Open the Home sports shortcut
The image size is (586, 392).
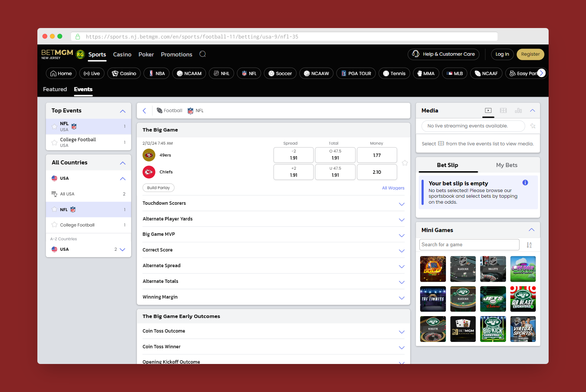[61, 73]
